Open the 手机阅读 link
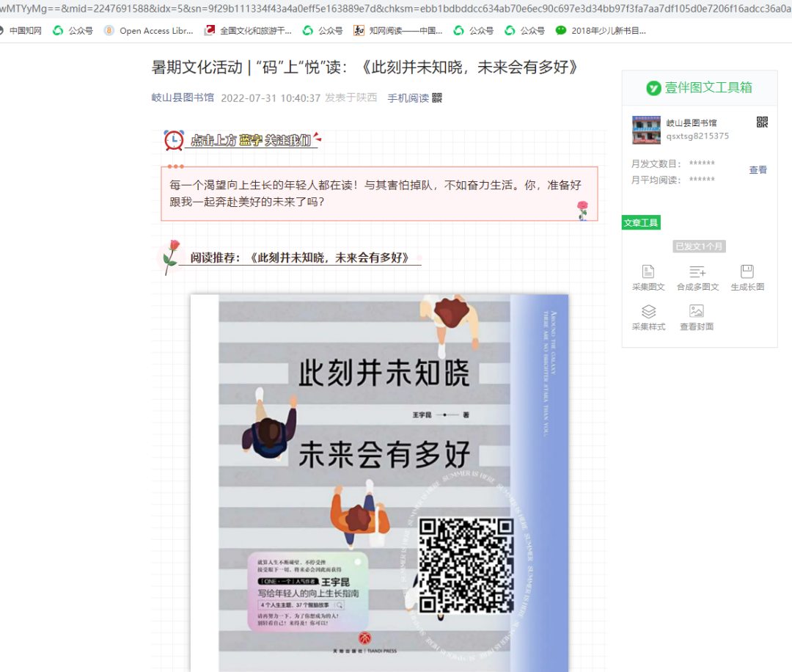 [408, 98]
